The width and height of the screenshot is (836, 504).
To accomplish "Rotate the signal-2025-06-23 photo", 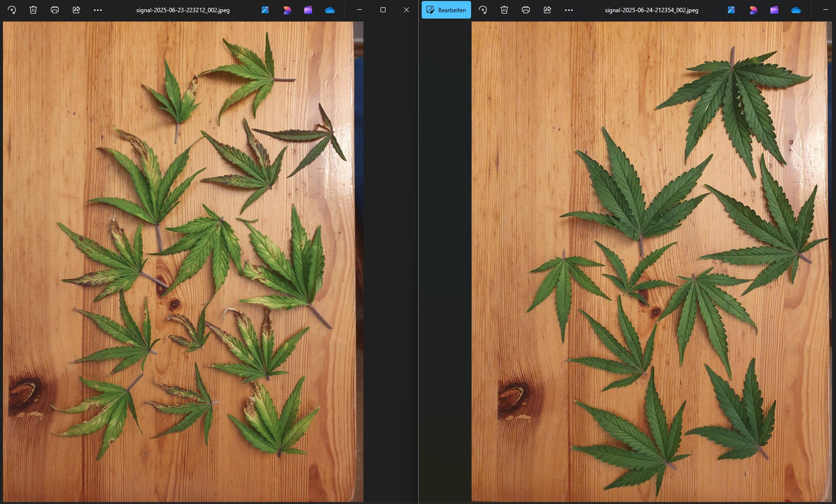I will [12, 10].
